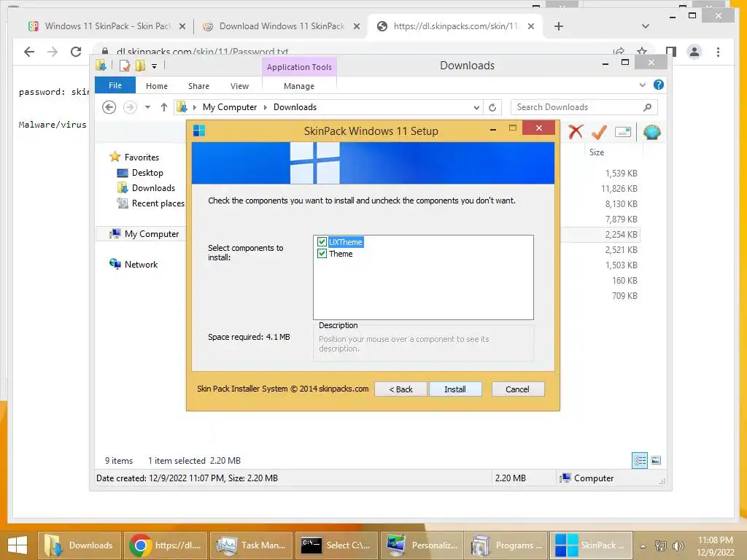Click the rename toolbar icon

tap(623, 132)
